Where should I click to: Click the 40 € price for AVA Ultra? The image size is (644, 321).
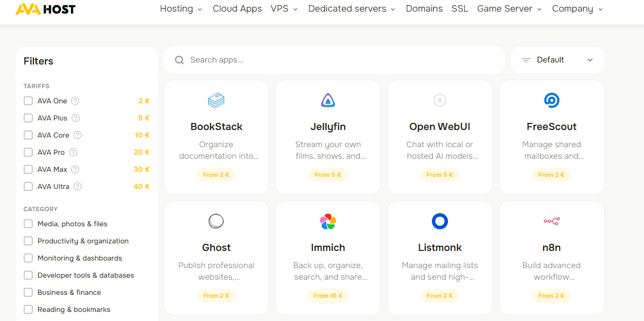(x=142, y=186)
